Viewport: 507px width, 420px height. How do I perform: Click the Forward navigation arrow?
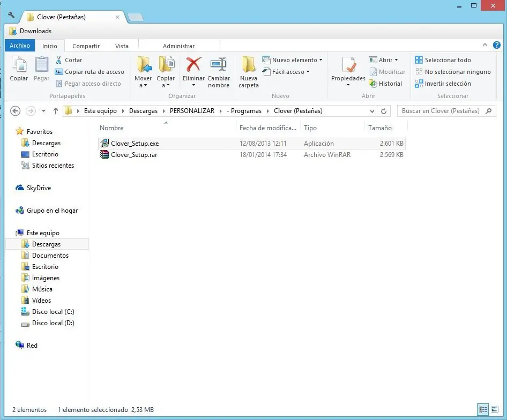point(31,111)
